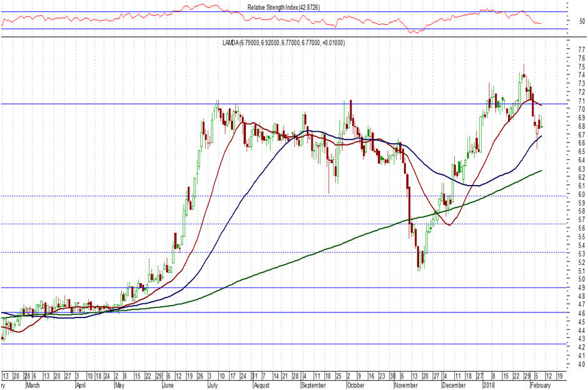Click the 7.2 price axis label
588x390 pixels.
[x=582, y=92]
